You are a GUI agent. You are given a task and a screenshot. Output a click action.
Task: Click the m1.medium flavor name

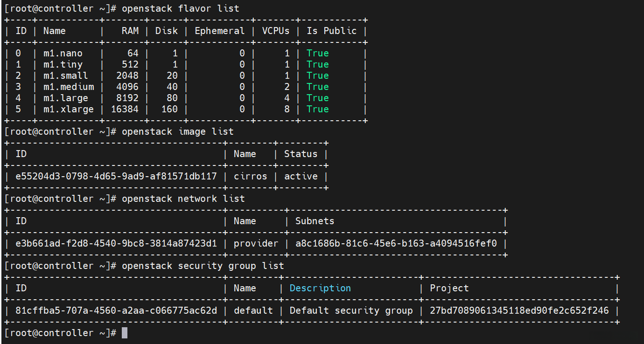point(69,87)
